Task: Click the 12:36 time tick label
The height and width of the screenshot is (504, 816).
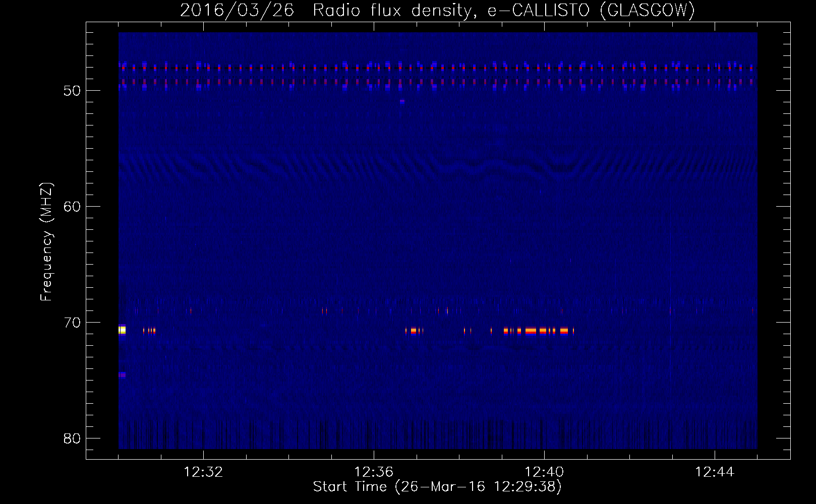Action: click(374, 472)
